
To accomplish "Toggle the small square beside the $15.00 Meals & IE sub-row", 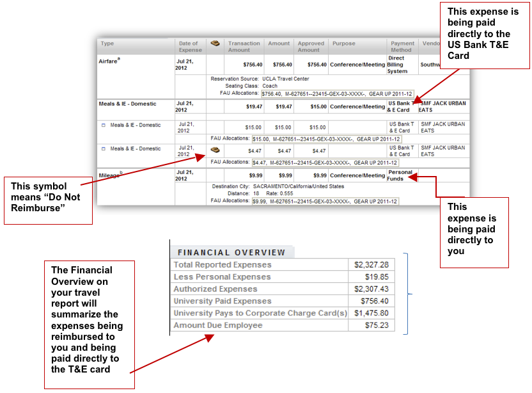I will [x=104, y=125].
